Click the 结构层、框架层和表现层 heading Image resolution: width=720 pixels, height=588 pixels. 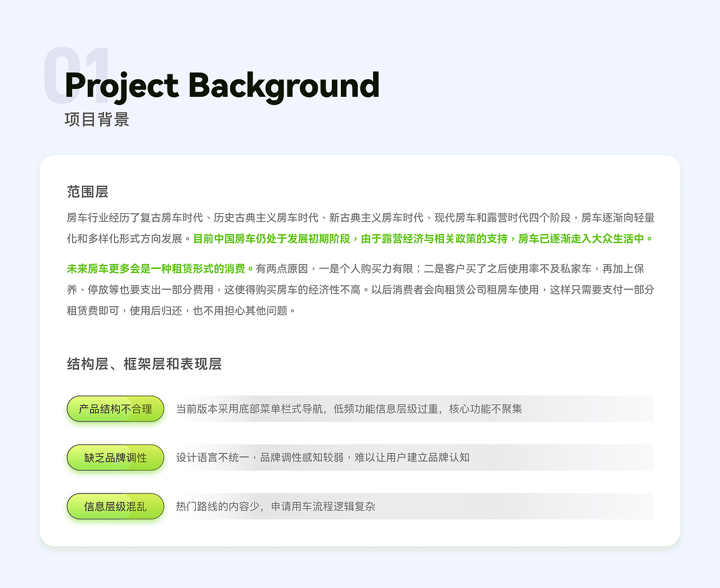145,364
